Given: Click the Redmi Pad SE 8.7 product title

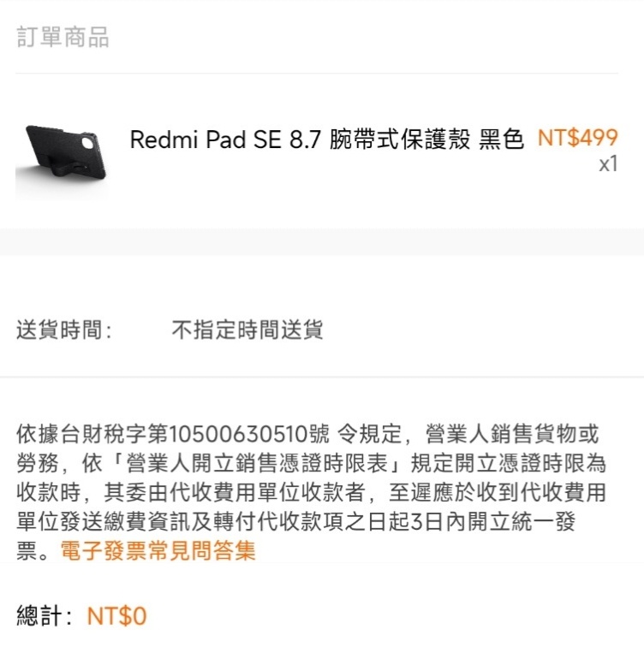Looking at the screenshot, I should pos(326,139).
